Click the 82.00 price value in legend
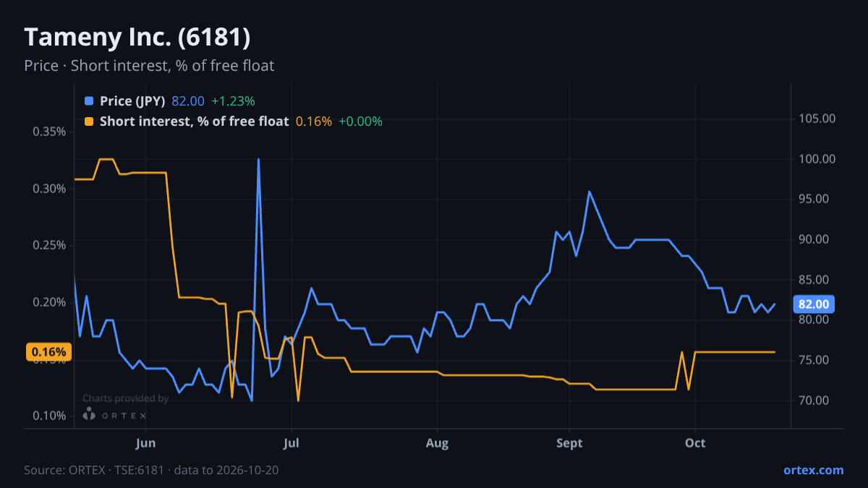 pos(188,101)
